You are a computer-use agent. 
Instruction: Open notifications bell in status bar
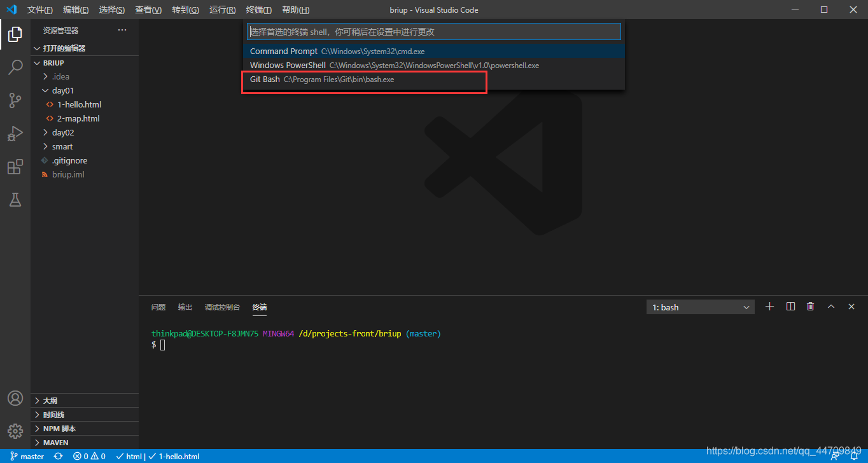click(854, 457)
